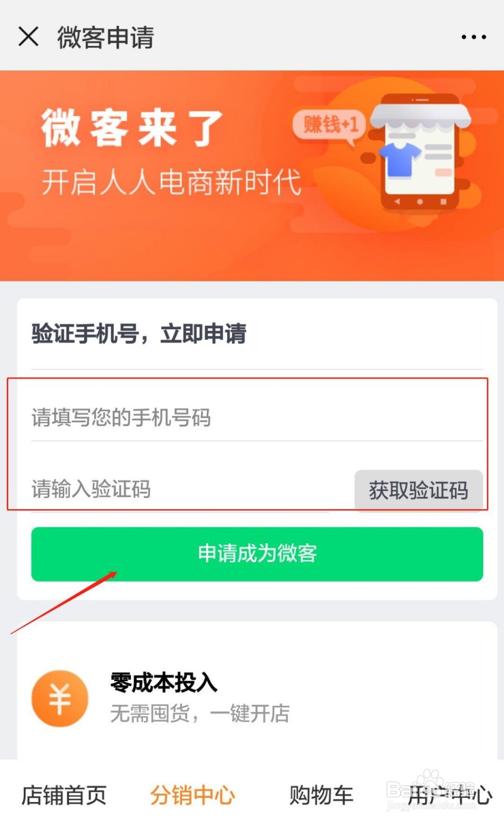Tap the 微客来了 banner title
Viewport: 504px width, 823px height.
click(x=132, y=128)
